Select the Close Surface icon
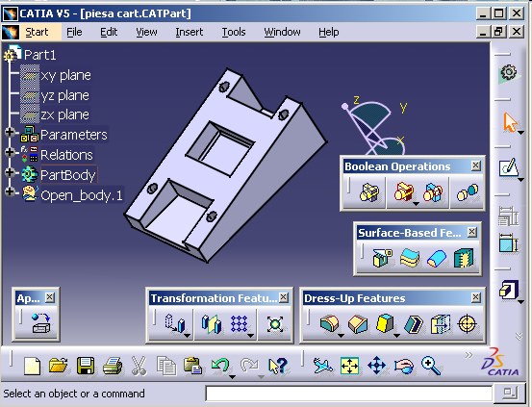The height and width of the screenshot is (407, 532). click(x=437, y=258)
